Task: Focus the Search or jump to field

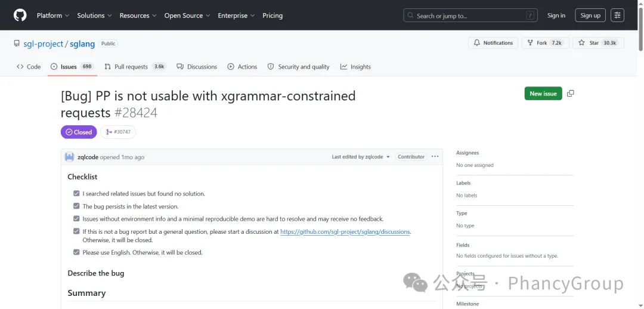Action: 470,16
